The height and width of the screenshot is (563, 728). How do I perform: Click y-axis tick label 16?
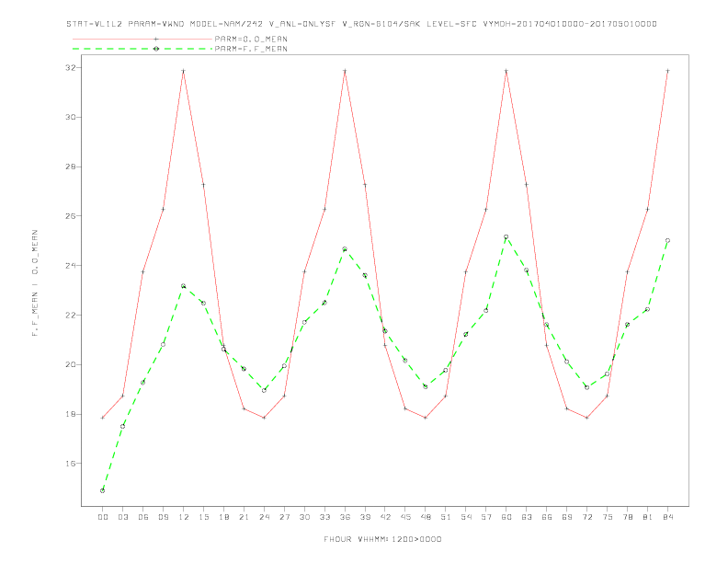(x=70, y=463)
